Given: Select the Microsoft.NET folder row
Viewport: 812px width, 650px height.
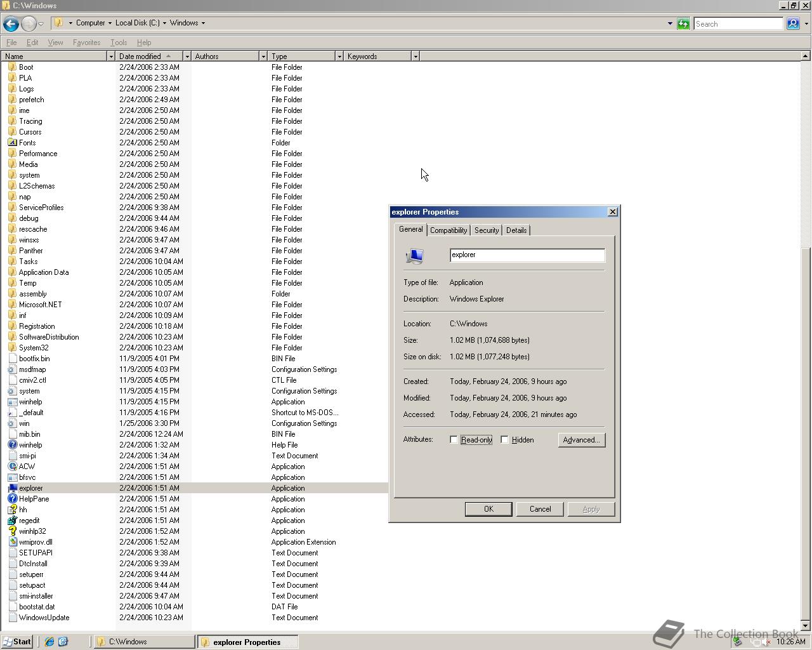Looking at the screenshot, I should pyautogui.click(x=194, y=305).
